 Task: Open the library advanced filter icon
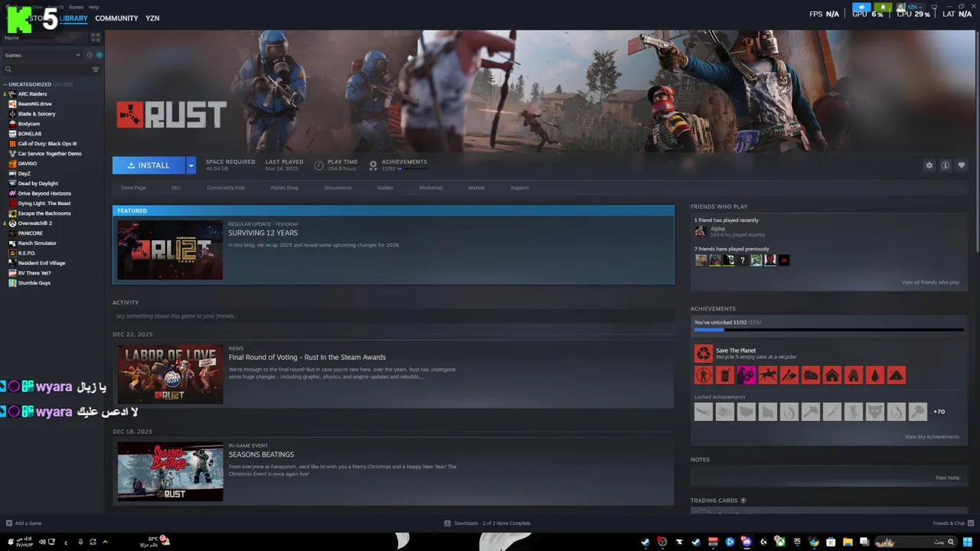pyautogui.click(x=96, y=70)
